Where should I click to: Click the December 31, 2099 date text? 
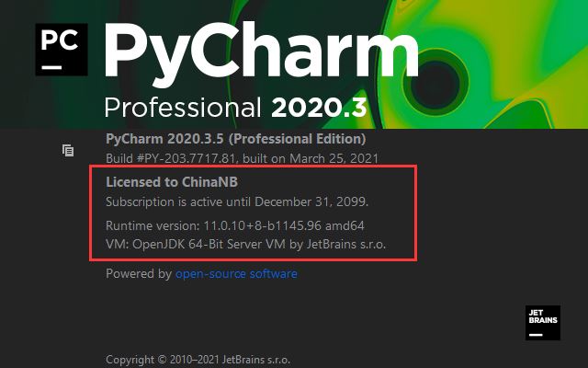pos(311,201)
